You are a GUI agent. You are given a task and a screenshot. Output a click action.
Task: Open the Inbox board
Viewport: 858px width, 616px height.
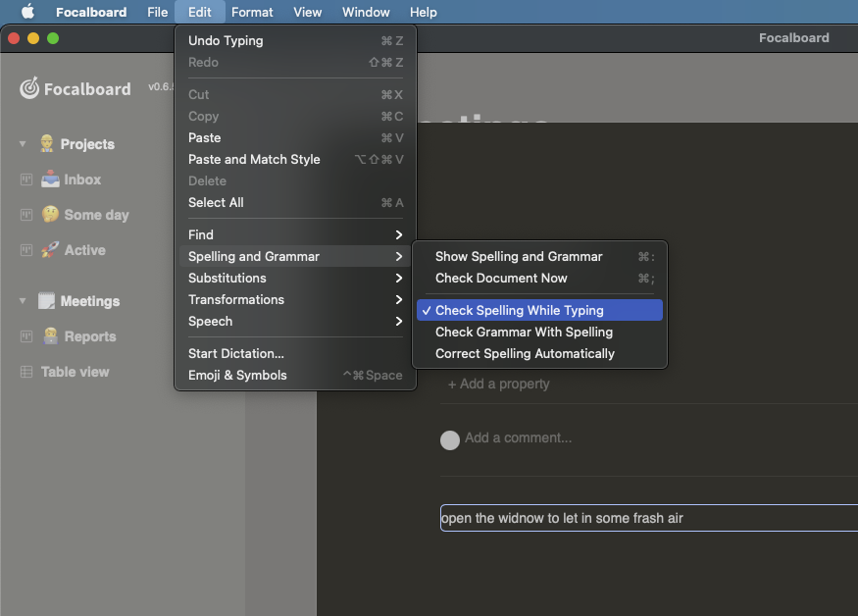[82, 180]
